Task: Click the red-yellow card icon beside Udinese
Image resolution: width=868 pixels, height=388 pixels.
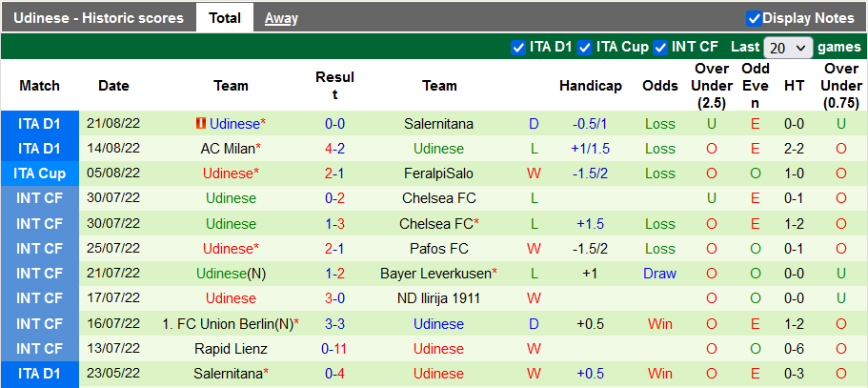Action: (200, 124)
